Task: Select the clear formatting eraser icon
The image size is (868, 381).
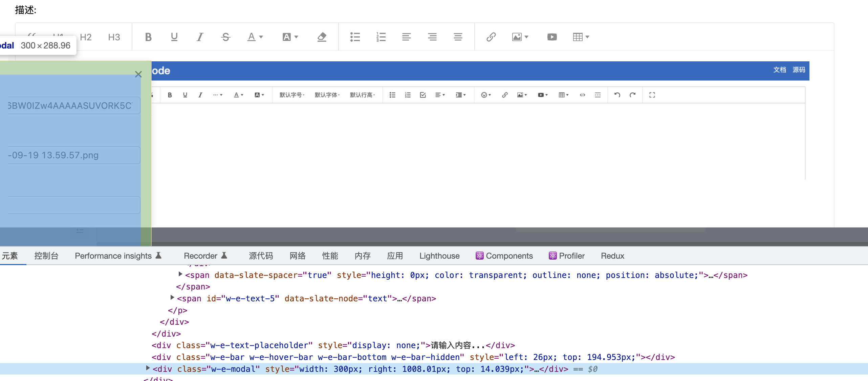Action: point(322,37)
